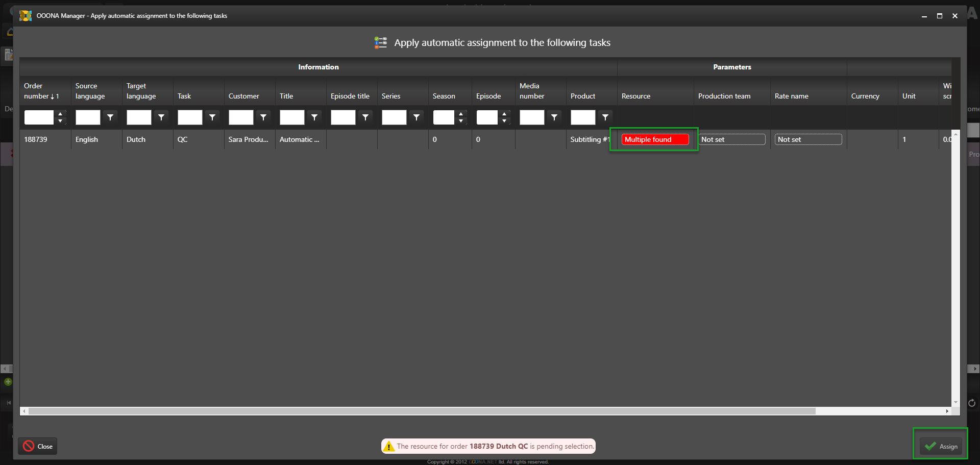
Task: Open filter icon for Target language column
Action: click(x=161, y=117)
